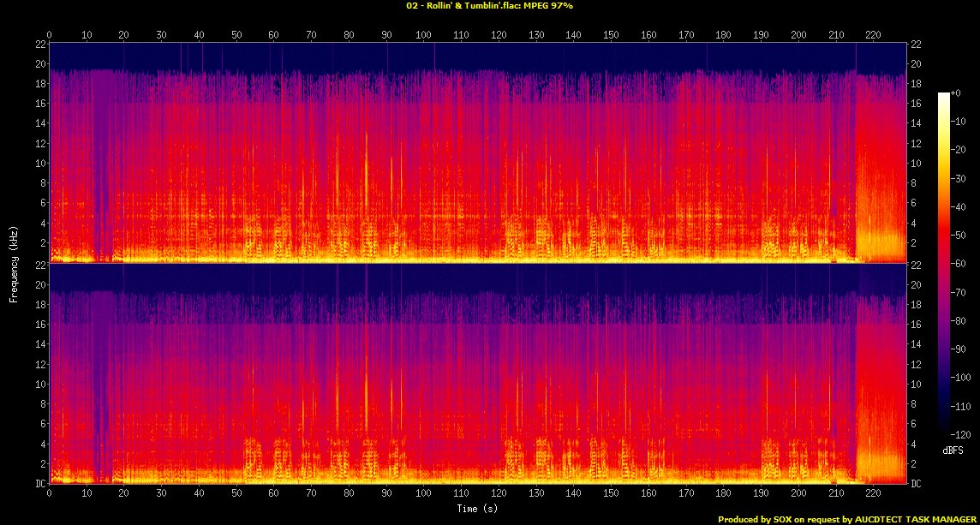This screenshot has height=525, width=980.
Task: Click 'Produced by SOX' credit text
Action: tap(756, 519)
